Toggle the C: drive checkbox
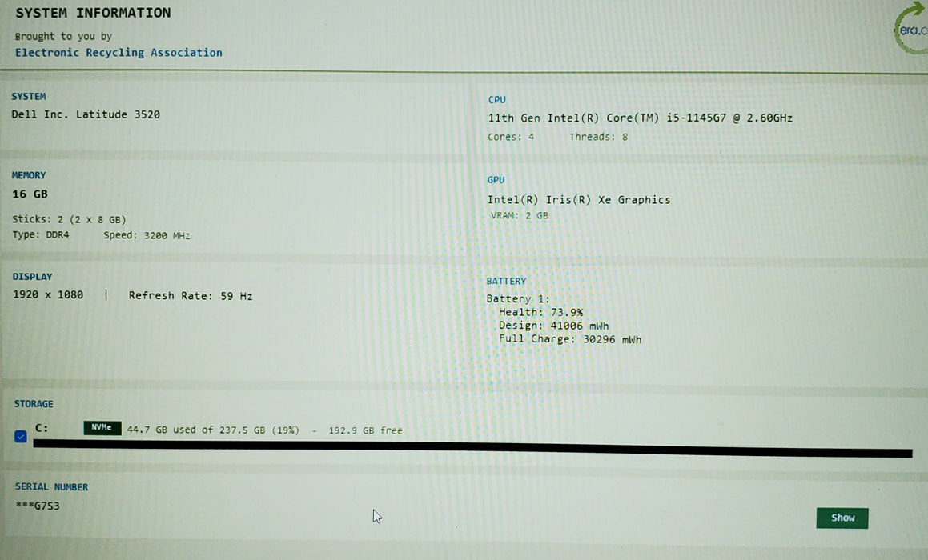The height and width of the screenshot is (560, 928). (x=21, y=437)
